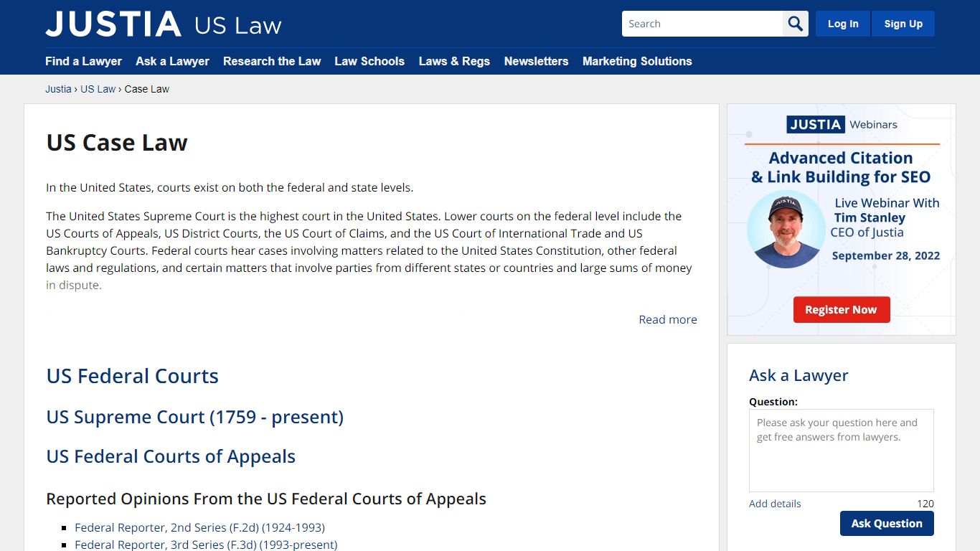The height and width of the screenshot is (551, 980).
Task: Click the Advanced Citation & Link Building title
Action: coord(841,167)
